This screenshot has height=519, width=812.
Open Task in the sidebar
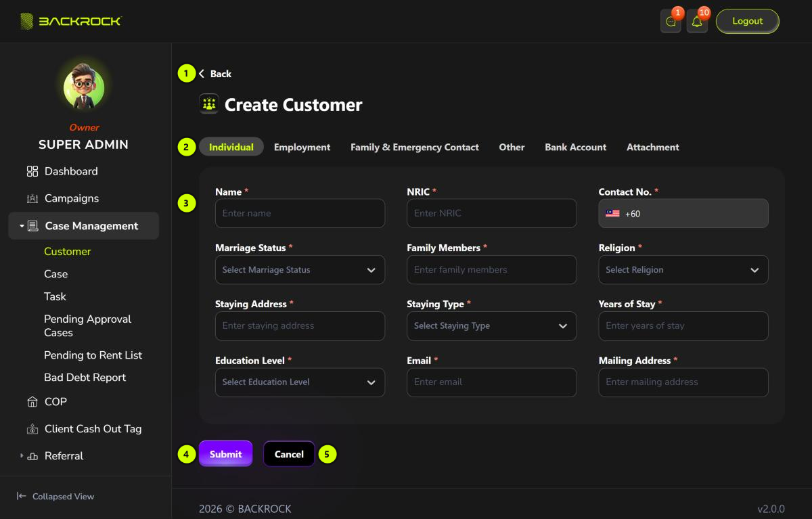pyautogui.click(x=55, y=296)
